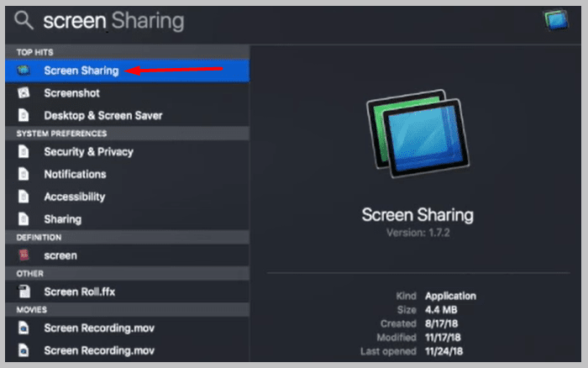Screen dimensions: 588x368
Task: Click the search field containing "screen Sharing"
Action: 113,21
